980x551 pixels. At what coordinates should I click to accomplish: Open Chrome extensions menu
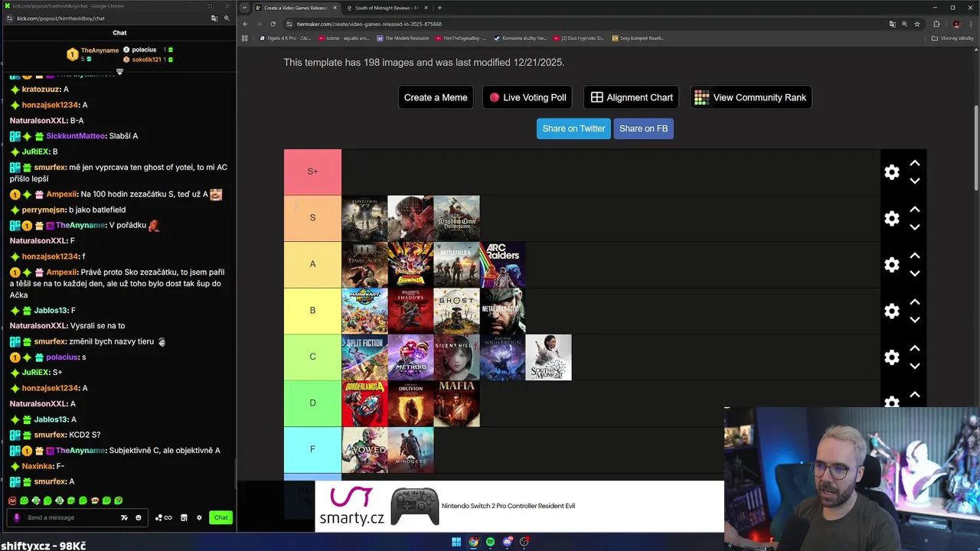[x=936, y=24]
